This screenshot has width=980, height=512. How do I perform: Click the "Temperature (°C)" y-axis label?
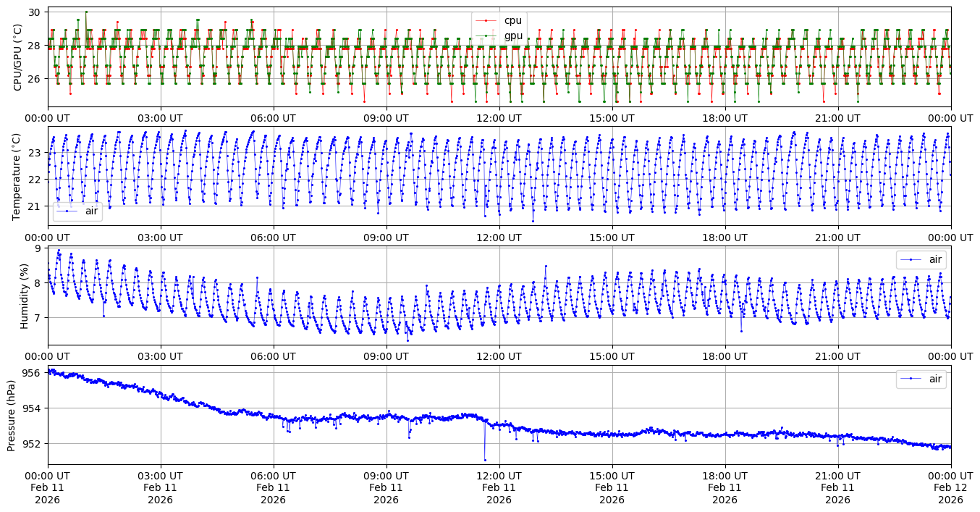coord(18,177)
